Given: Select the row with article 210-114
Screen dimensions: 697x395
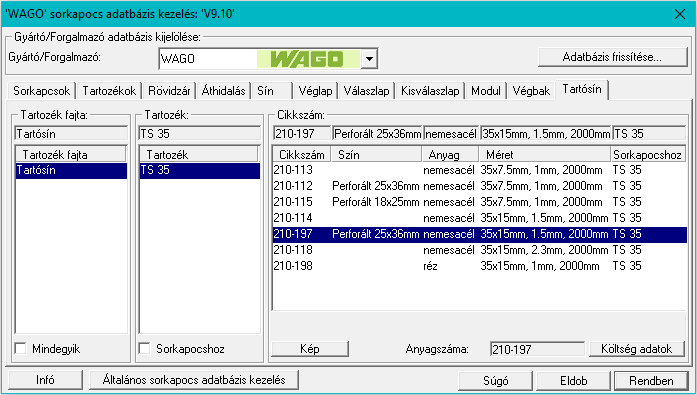Looking at the screenshot, I should tap(480, 218).
